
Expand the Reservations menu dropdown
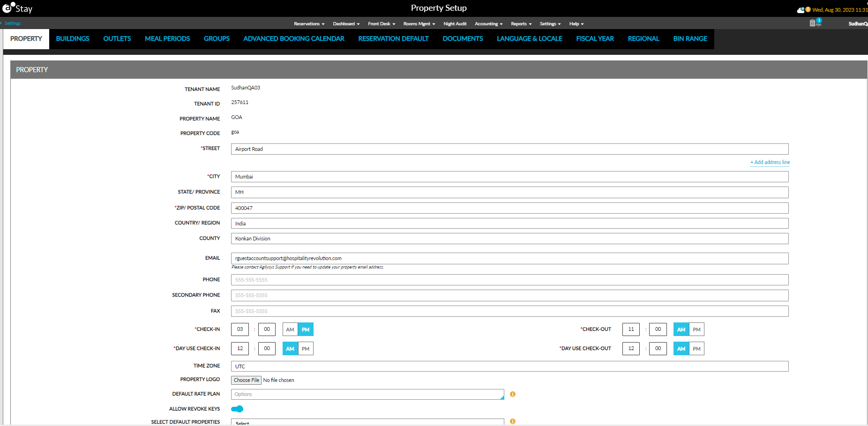click(x=309, y=24)
